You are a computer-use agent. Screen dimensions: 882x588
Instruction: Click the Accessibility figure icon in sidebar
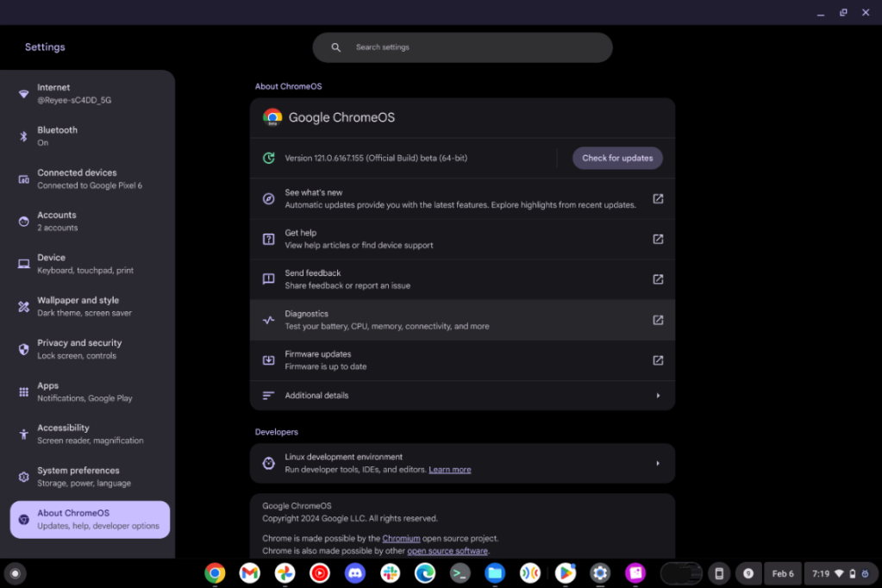(23, 434)
